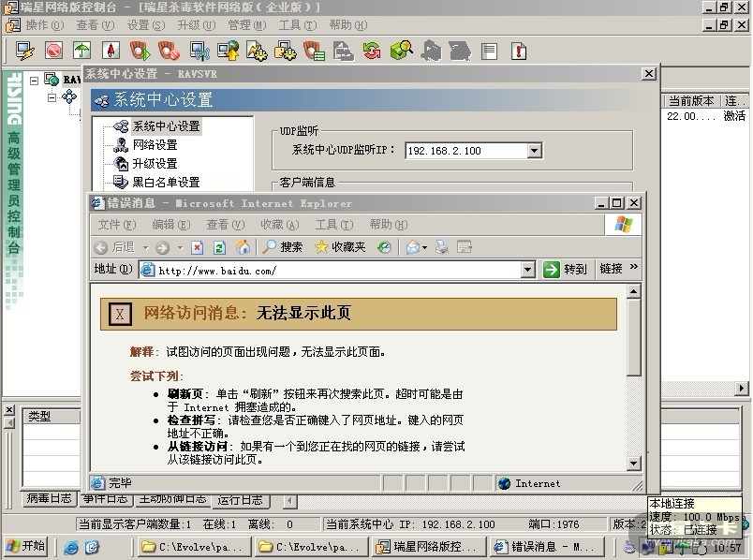Open the IE Mail envelope icon
Viewport: 753px width, 560px height.
pos(412,247)
